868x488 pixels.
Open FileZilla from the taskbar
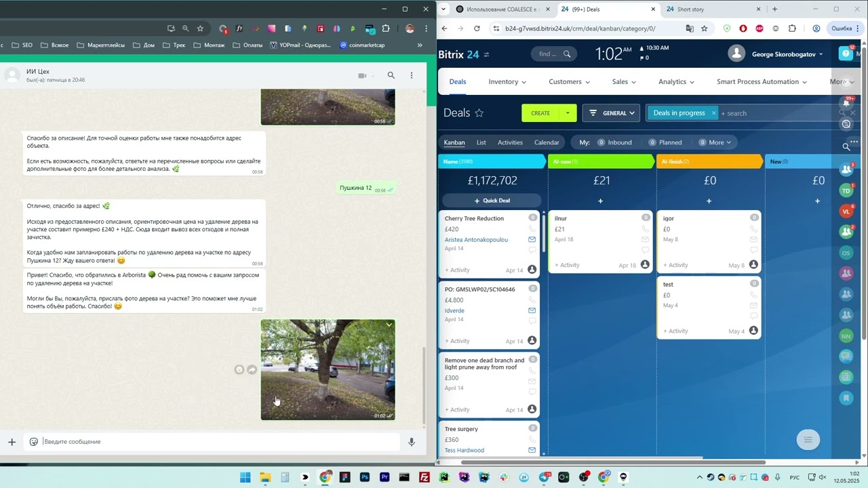pyautogui.click(x=424, y=477)
